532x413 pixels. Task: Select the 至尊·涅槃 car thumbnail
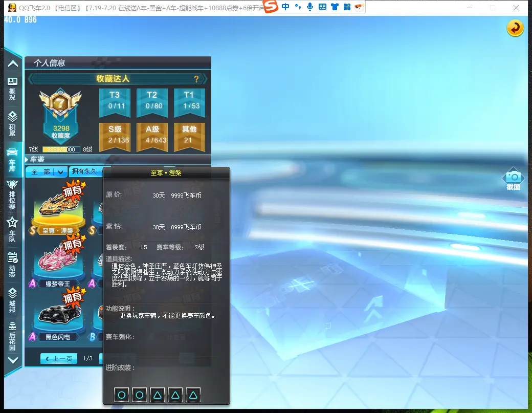coord(58,208)
